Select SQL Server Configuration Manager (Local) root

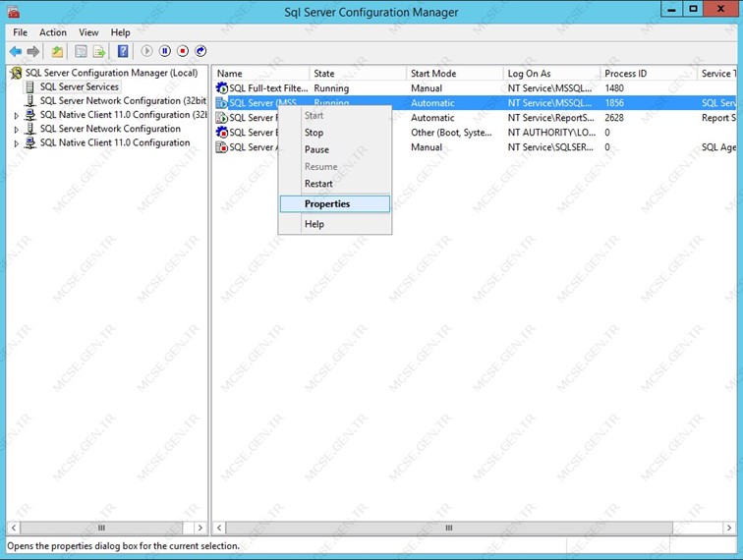(111, 73)
